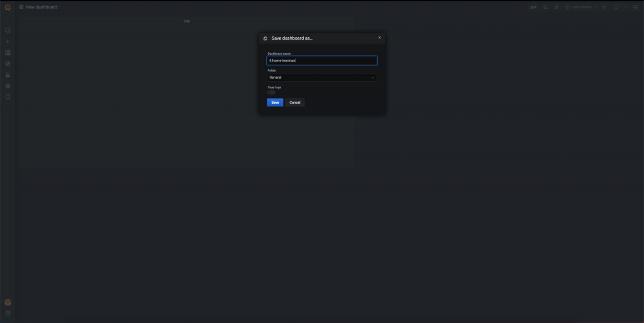Close the Save dashboard as dialog
The height and width of the screenshot is (323, 644).
click(x=379, y=37)
